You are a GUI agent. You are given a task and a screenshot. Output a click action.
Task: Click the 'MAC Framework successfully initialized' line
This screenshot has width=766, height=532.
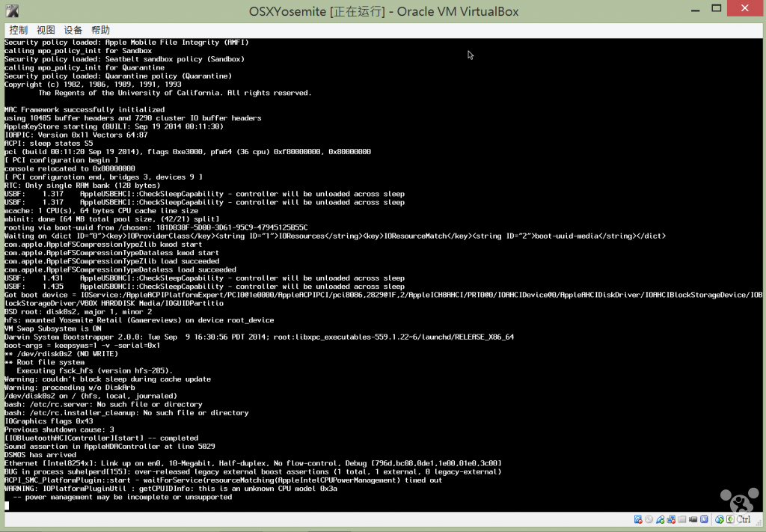coord(85,109)
